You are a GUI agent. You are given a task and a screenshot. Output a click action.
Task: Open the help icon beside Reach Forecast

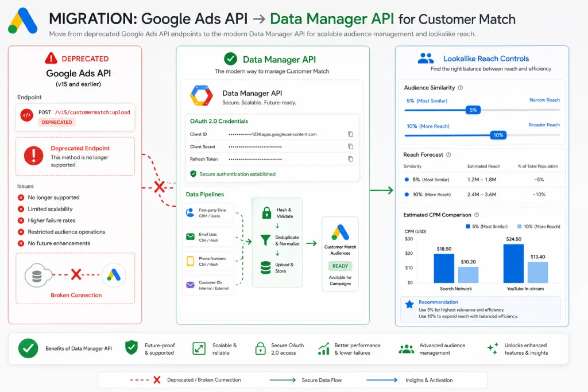tap(448, 155)
